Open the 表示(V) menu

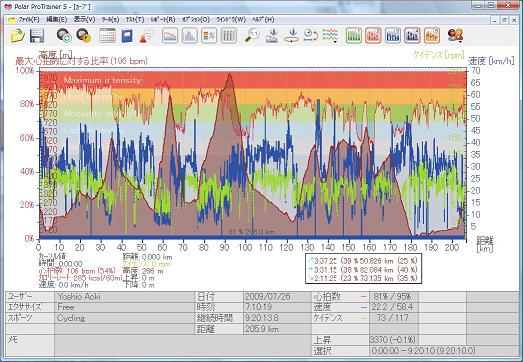(x=84, y=20)
